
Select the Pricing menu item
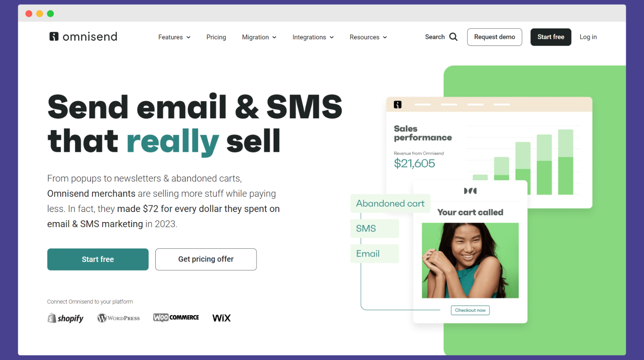click(216, 37)
